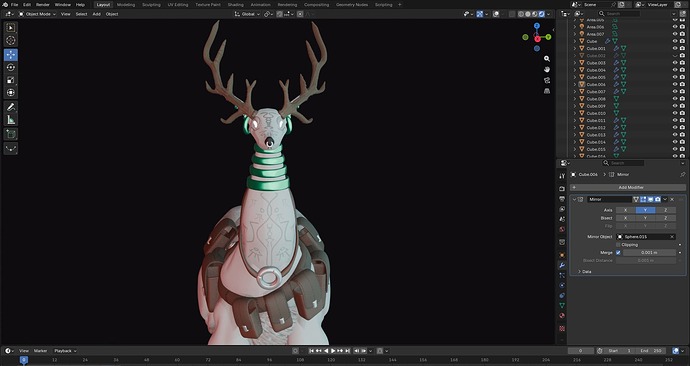Jump to the animation start frame
The height and width of the screenshot is (366, 690).
312,351
